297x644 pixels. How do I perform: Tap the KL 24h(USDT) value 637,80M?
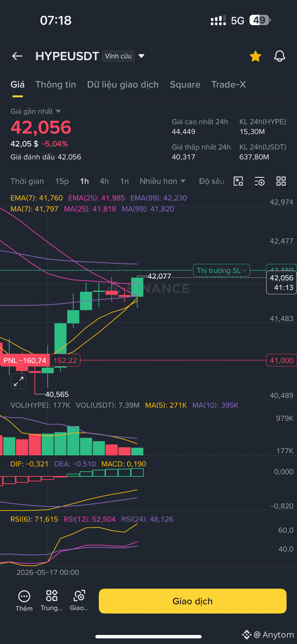254,157
